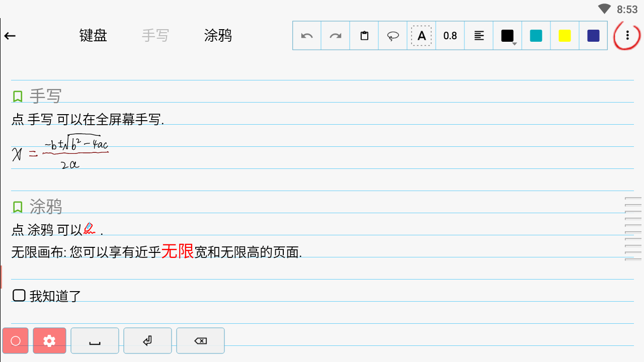Switch to the 键盘 tab
This screenshot has width=644, height=362.
[x=93, y=35]
